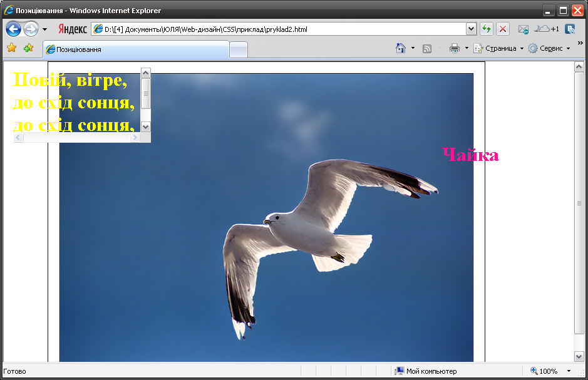This screenshot has height=380, width=588.
Task: Click the text box scroll down arrow
Action: [x=145, y=127]
